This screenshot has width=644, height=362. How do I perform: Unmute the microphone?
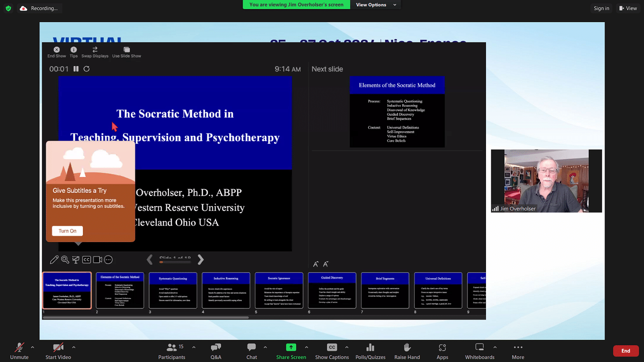[x=19, y=348]
